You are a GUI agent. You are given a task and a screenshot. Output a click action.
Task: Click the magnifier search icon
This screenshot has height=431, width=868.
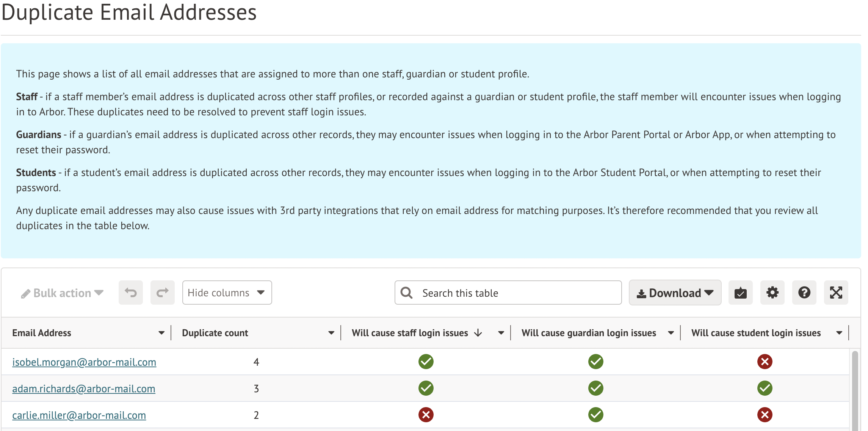pos(406,293)
